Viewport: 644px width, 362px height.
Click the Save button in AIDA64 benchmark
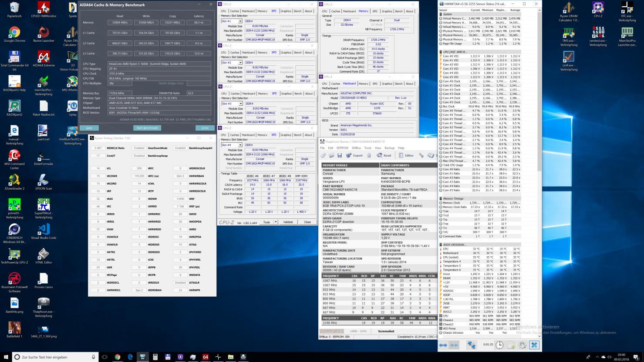coord(89,127)
